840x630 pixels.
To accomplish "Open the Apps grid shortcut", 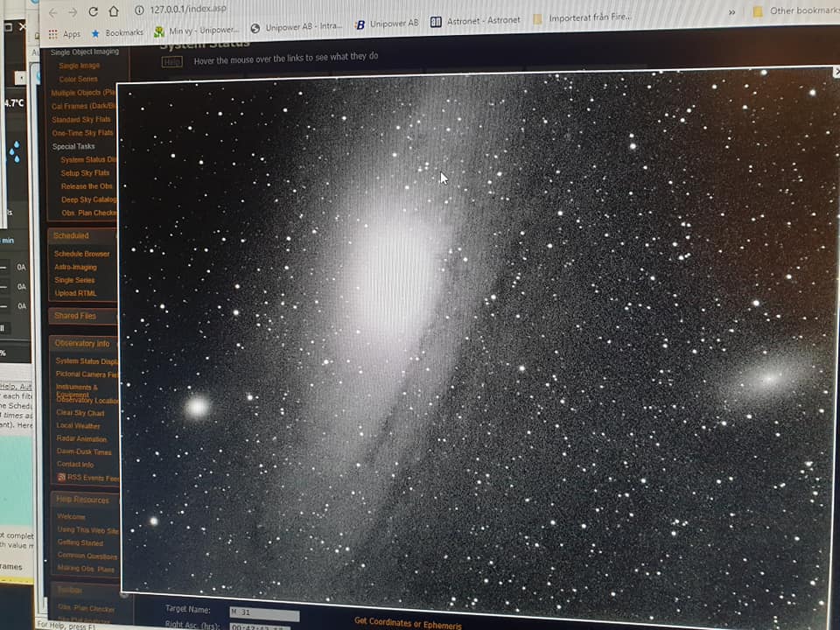I will click(64, 34).
